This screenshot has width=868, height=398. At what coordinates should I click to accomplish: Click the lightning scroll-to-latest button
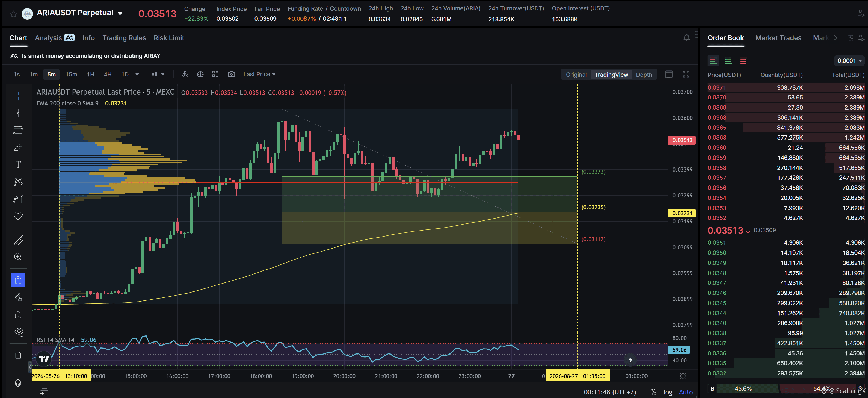(630, 360)
